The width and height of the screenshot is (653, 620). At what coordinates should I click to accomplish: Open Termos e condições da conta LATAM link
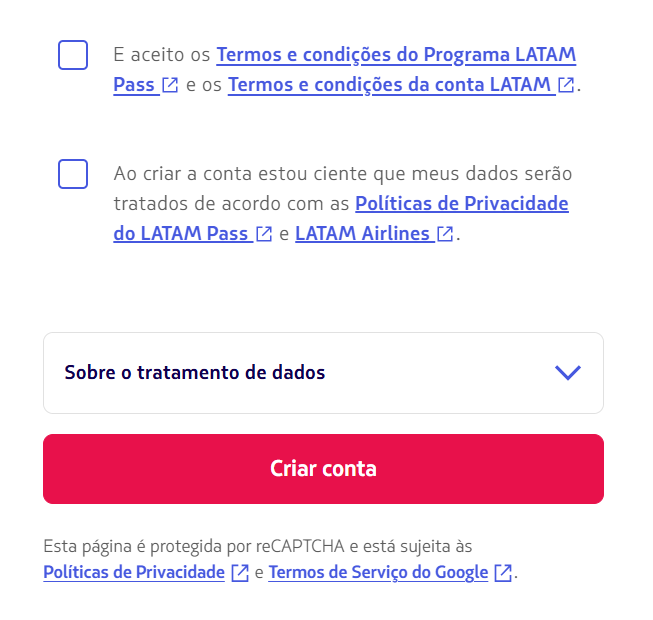390,86
